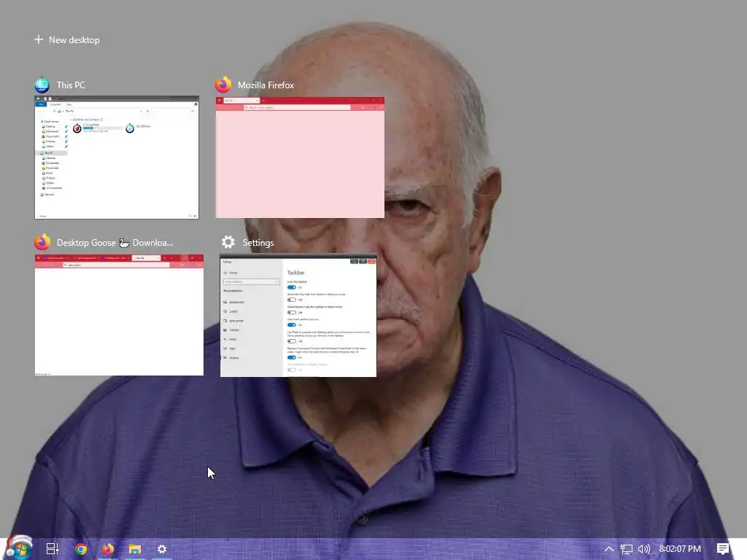Click the 'This PC' window title text
Viewport: 747px width, 560px height.
(71, 85)
